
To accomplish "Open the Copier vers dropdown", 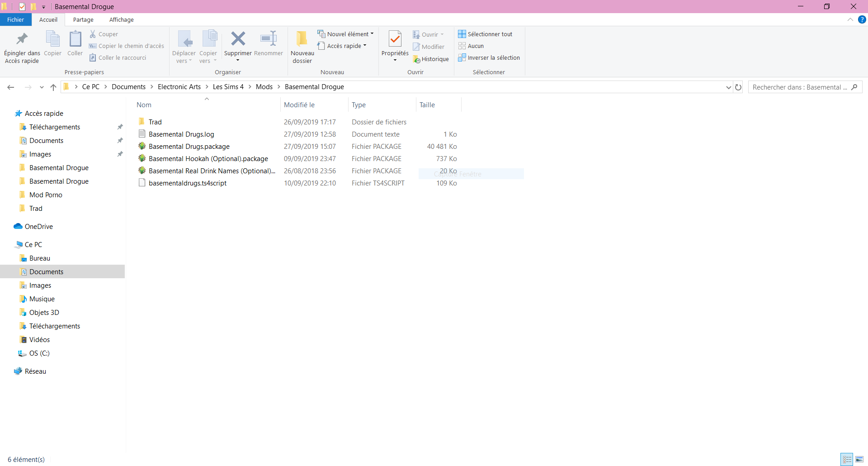I will tap(208, 57).
